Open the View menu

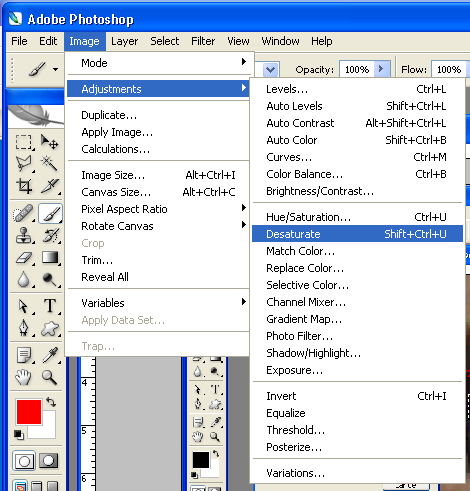point(238,41)
